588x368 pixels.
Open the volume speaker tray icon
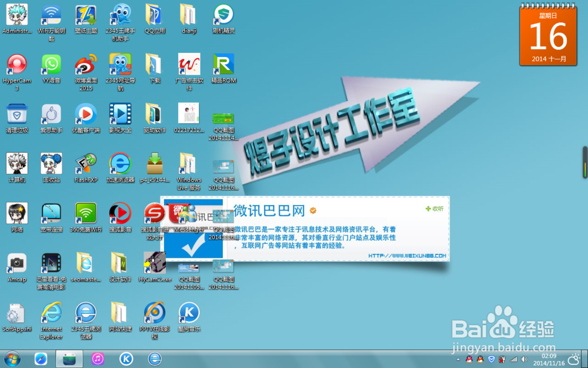point(524,360)
